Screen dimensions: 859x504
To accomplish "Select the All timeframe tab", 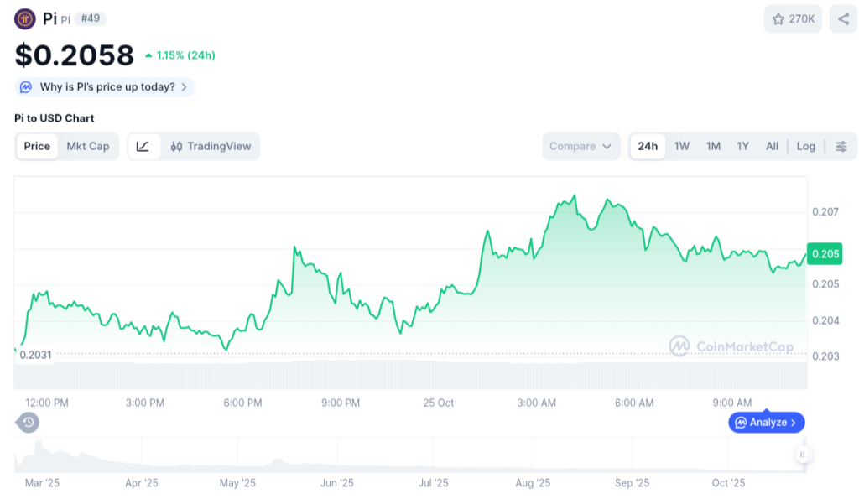I will pyautogui.click(x=772, y=146).
